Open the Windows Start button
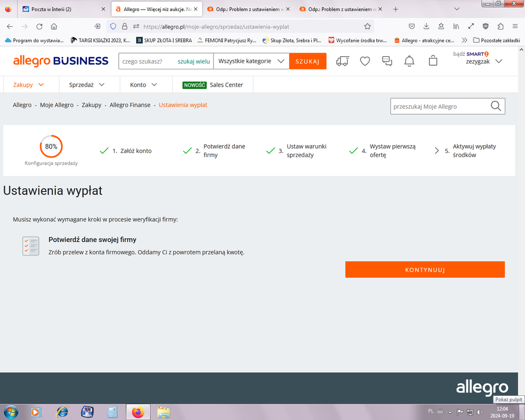This screenshot has height=420, width=525. click(11, 412)
